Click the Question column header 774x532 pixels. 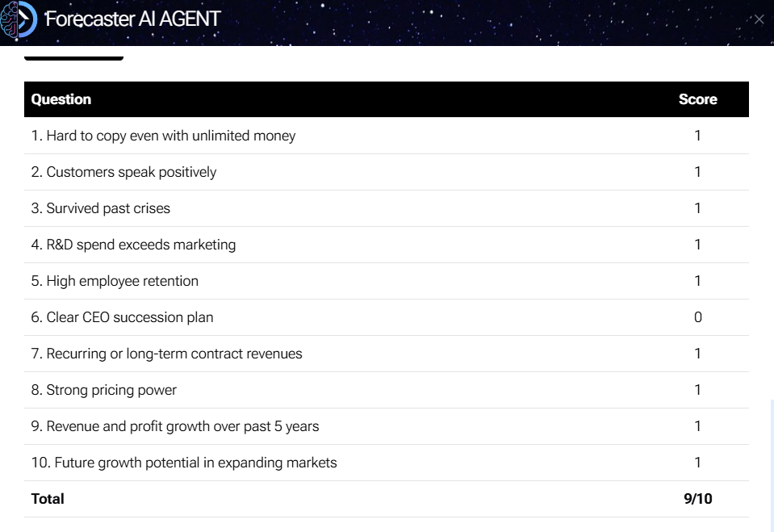tap(61, 99)
